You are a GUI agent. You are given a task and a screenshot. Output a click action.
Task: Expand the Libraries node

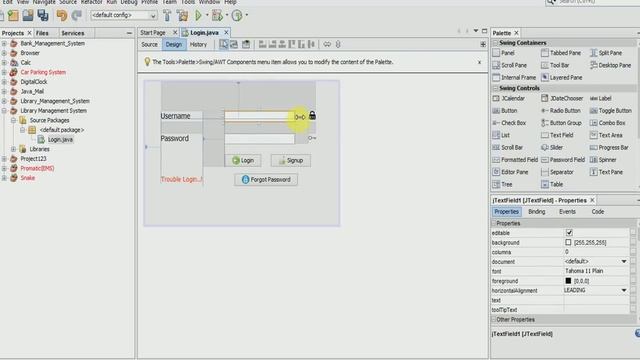tap(13, 149)
